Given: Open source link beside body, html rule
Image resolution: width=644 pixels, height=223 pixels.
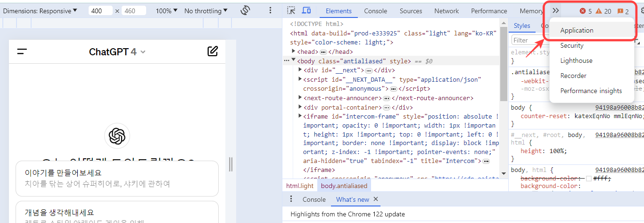Looking at the screenshot, I should click(x=619, y=170).
